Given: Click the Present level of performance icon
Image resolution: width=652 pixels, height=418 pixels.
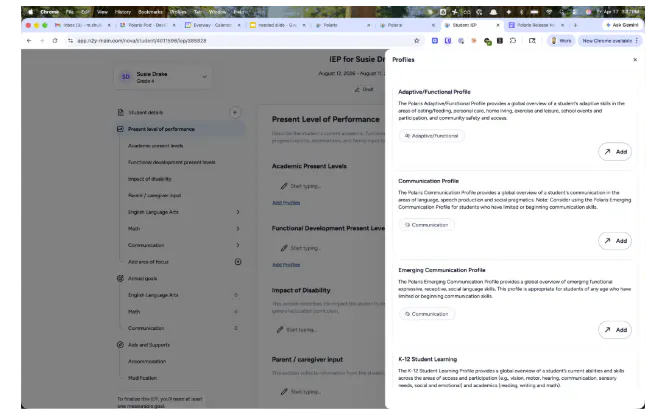Looking at the screenshot, I should tap(121, 130).
